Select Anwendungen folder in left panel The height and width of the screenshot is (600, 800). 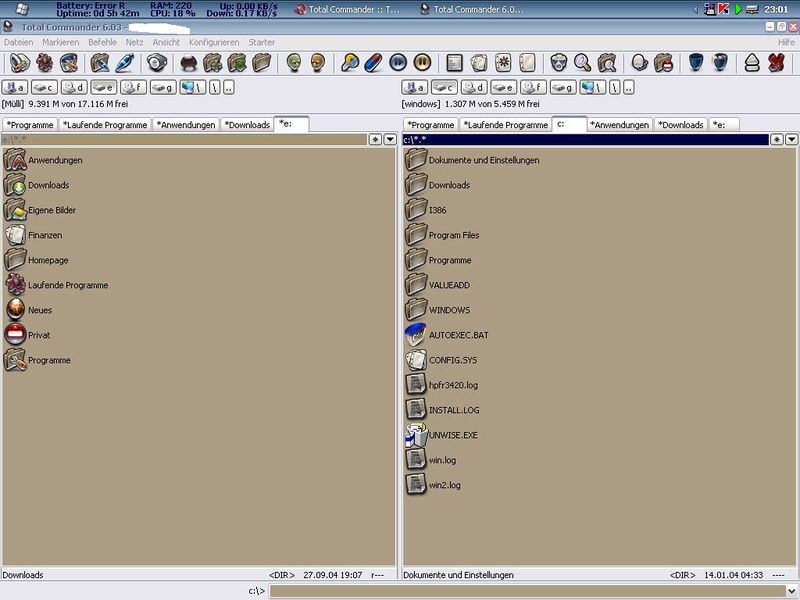[43, 160]
